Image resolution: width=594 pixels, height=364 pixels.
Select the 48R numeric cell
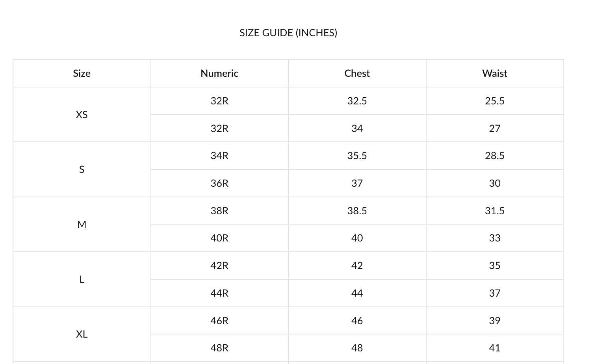pyautogui.click(x=219, y=348)
